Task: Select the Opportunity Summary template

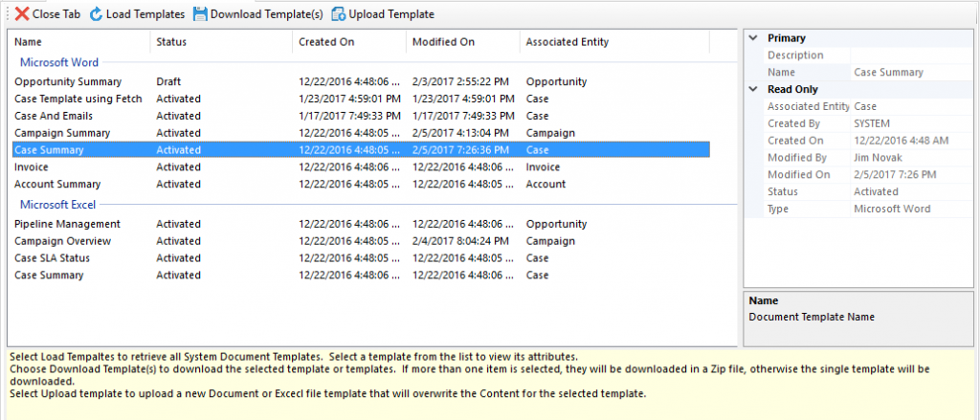Action: tap(361, 81)
